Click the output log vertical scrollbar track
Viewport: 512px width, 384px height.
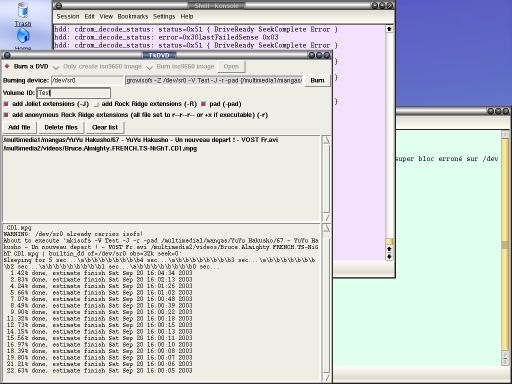[326, 303]
